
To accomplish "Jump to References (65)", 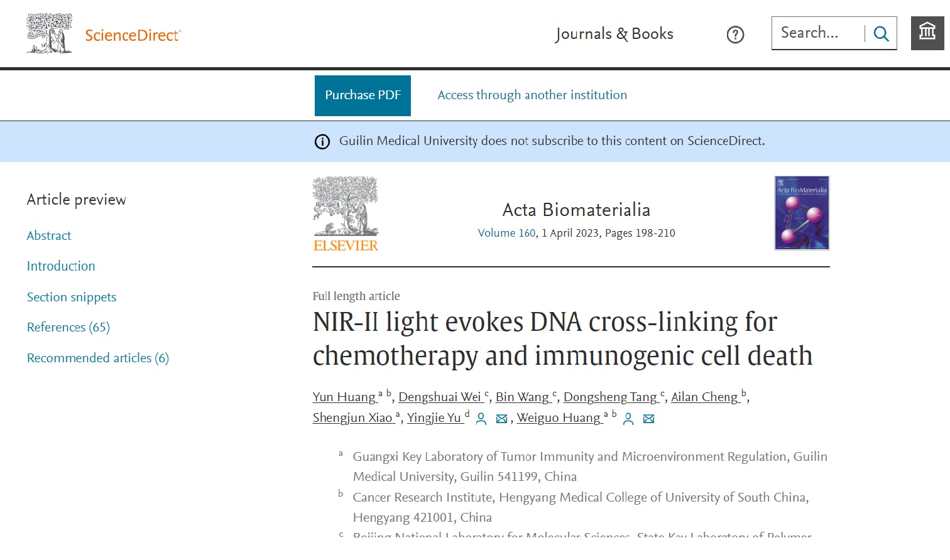I will coord(68,327).
